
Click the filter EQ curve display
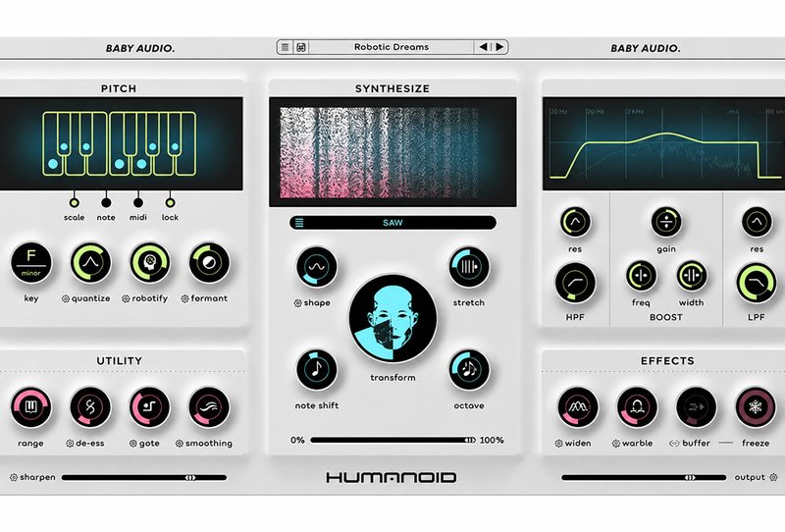point(664,143)
